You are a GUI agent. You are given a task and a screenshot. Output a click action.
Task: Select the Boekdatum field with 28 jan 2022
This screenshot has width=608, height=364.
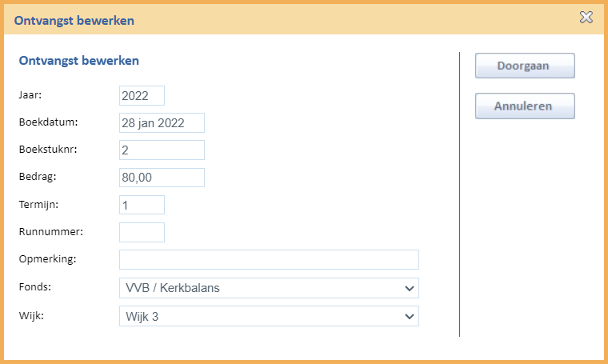162,123
